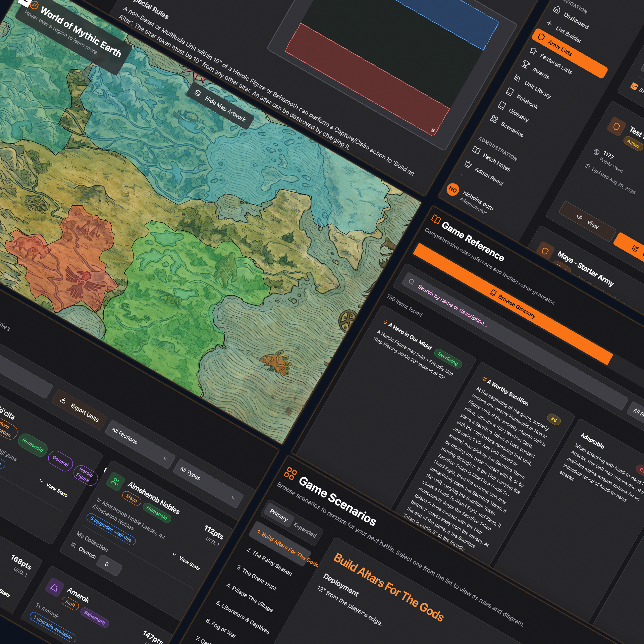The image size is (644, 644).
Task: Click the Awards trophy icon
Action: tap(526, 64)
